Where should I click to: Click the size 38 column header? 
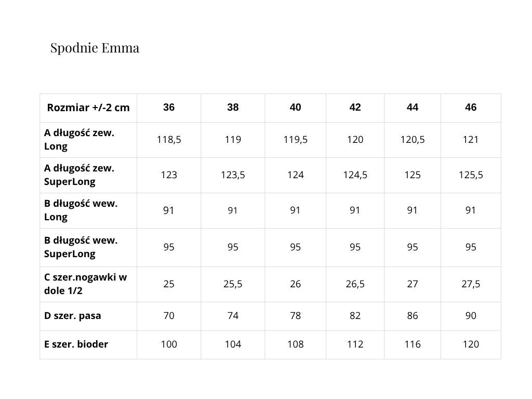[x=233, y=108]
